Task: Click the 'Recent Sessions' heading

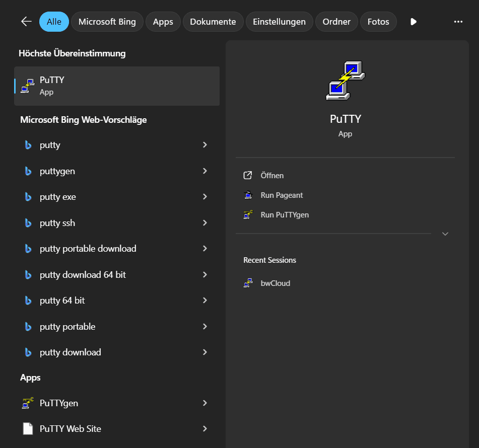Action: tap(270, 260)
